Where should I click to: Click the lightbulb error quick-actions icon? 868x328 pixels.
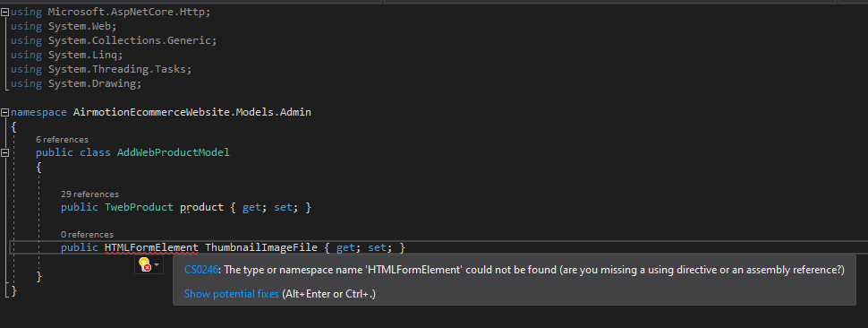coord(144,264)
